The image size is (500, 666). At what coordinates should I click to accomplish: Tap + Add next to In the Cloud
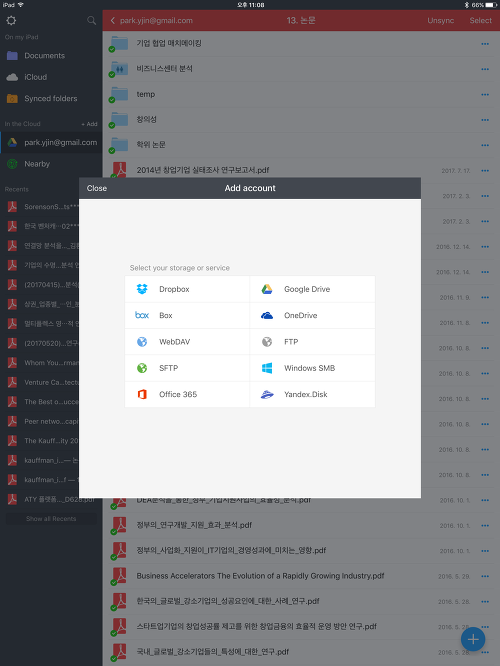tap(89, 124)
